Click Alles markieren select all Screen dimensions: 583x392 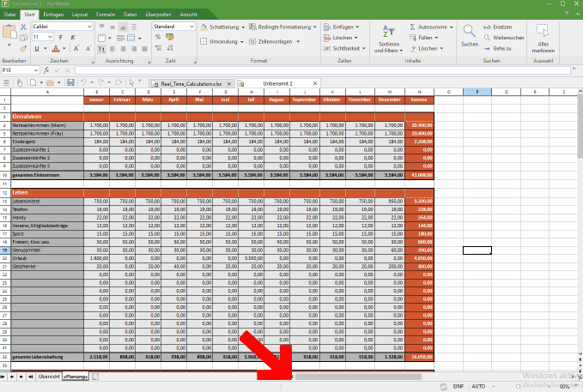pyautogui.click(x=543, y=39)
